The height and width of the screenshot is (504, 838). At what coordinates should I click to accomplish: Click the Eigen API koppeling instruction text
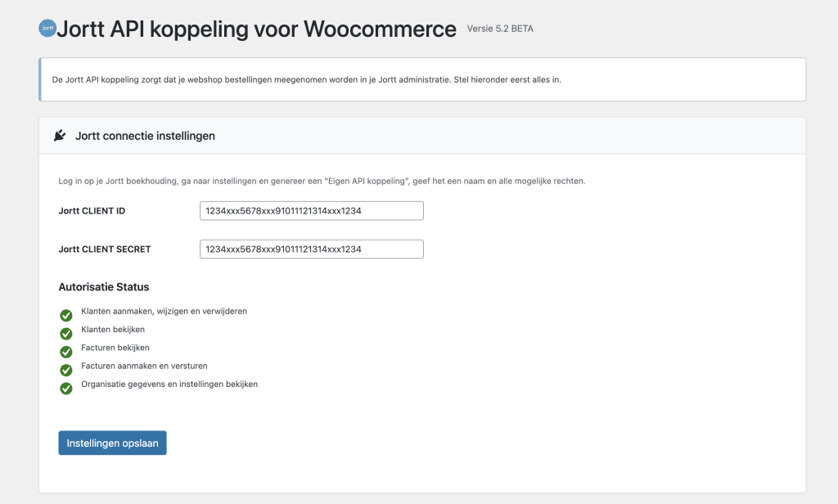coord(322,181)
